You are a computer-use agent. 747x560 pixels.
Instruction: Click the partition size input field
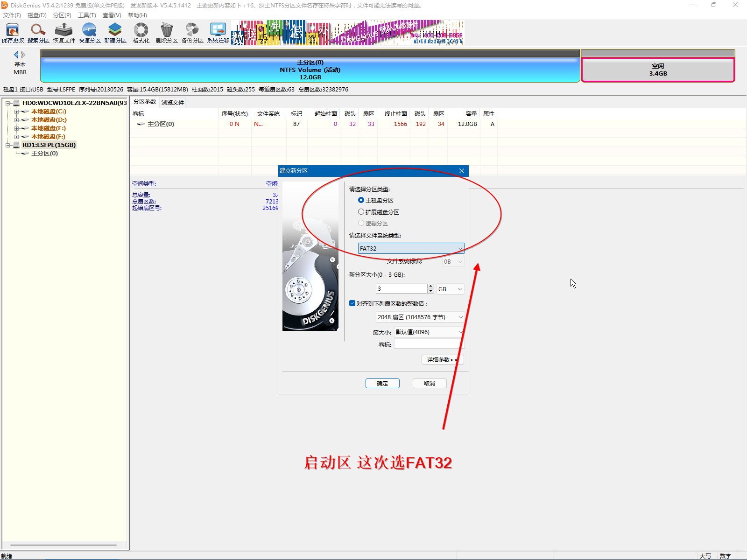(x=402, y=289)
